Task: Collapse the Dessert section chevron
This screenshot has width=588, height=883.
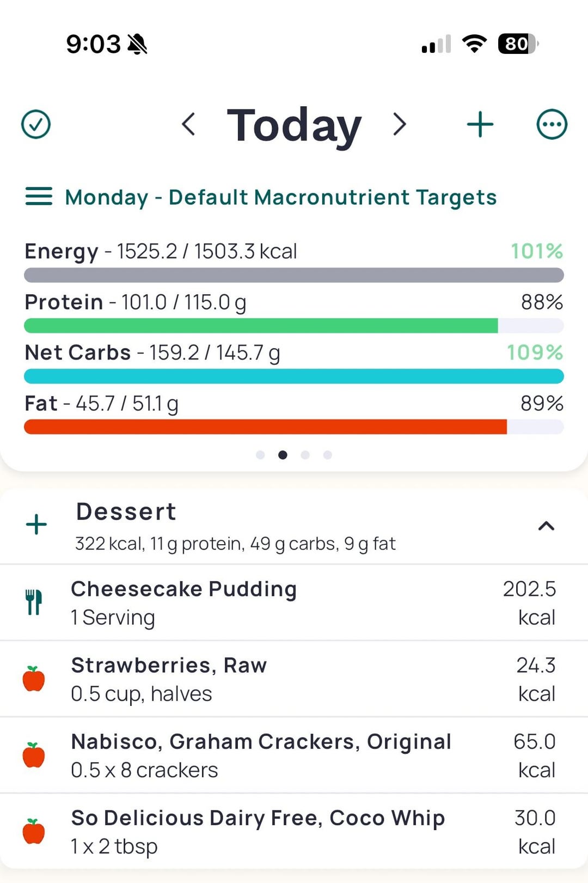Action: coord(546,526)
